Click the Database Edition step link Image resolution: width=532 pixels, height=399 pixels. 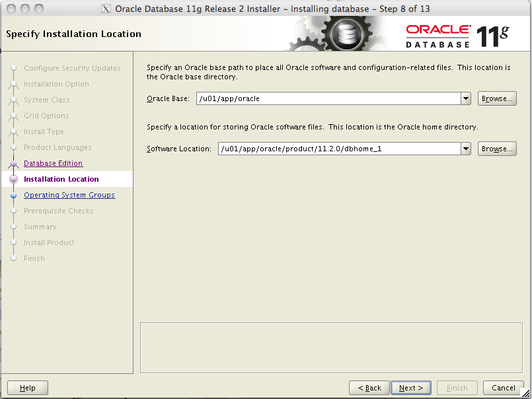pyautogui.click(x=53, y=163)
